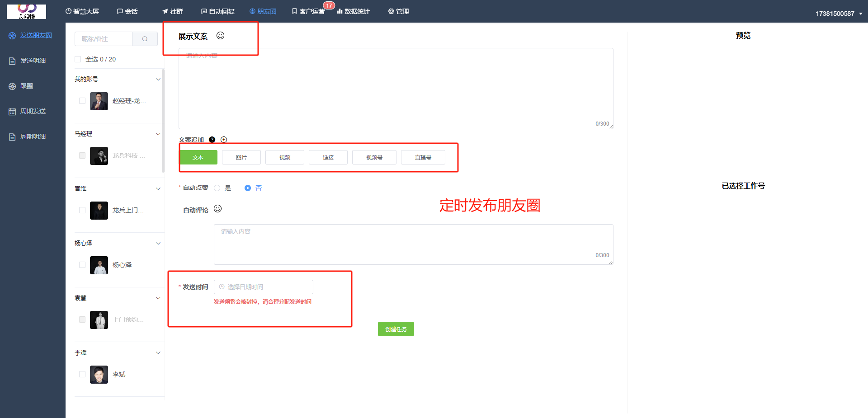
Task: Check the 李斌 account checkbox
Action: coord(82,374)
